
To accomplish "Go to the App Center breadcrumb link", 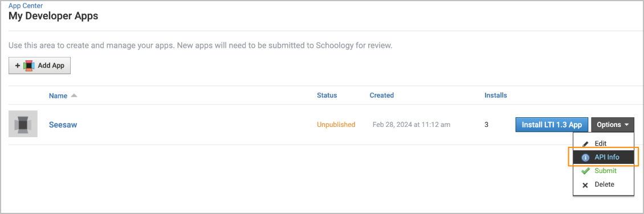I will pyautogui.click(x=26, y=6).
